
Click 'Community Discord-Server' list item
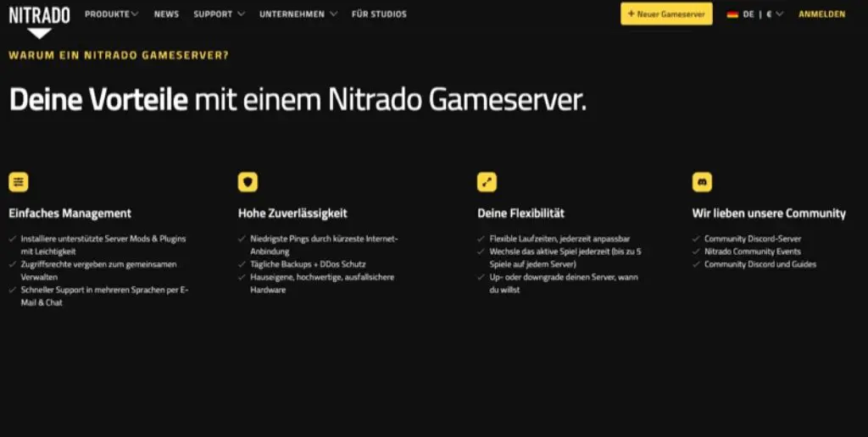[x=747, y=239]
